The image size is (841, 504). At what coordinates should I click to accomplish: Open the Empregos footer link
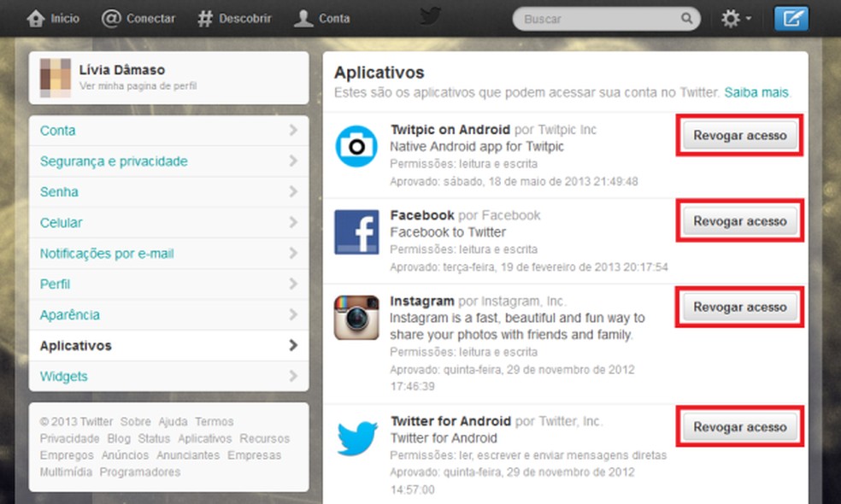67,454
